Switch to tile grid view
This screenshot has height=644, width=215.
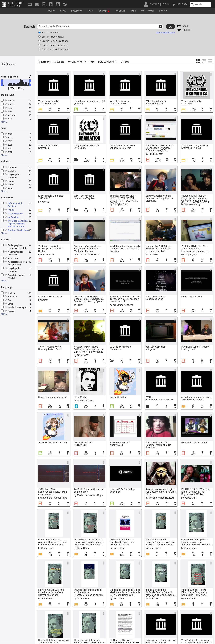[x=198, y=62]
